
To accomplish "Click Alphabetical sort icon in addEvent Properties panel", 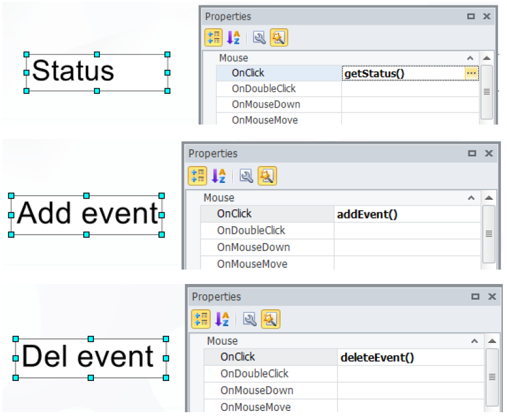I will coord(219,176).
